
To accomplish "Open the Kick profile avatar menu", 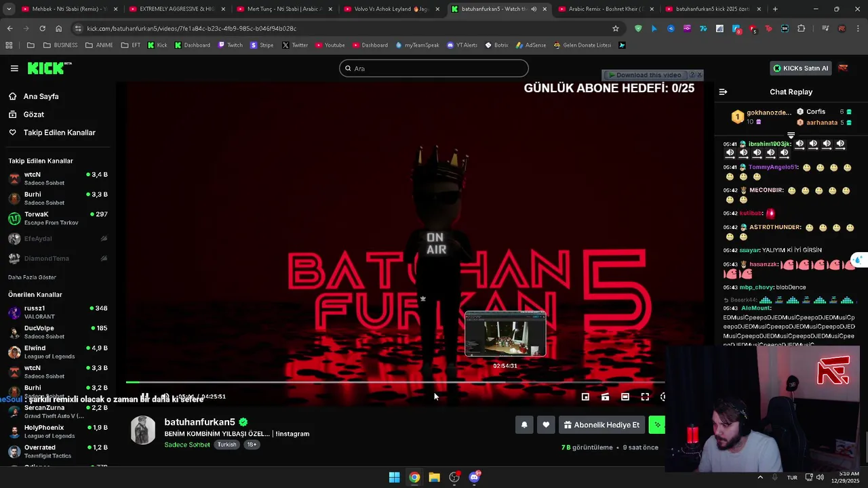I will (x=844, y=68).
